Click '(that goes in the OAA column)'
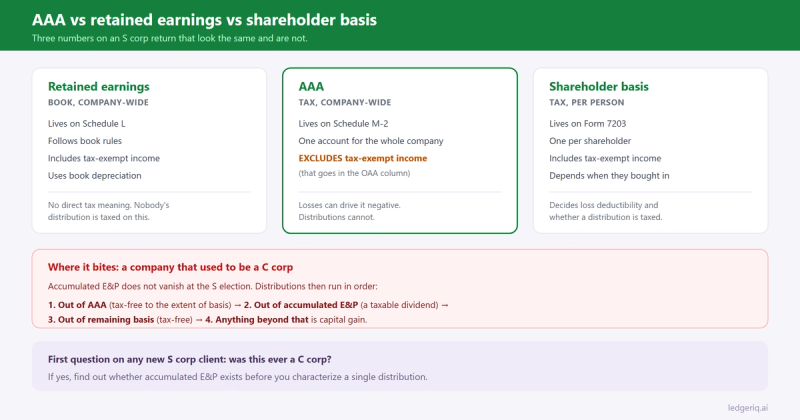Viewport: 800px width, 420px height. (354, 173)
